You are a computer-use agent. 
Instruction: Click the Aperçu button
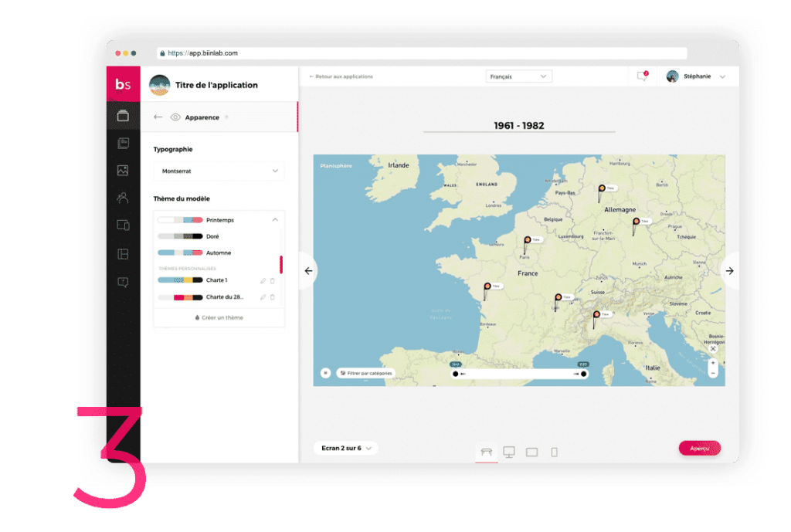coord(700,449)
